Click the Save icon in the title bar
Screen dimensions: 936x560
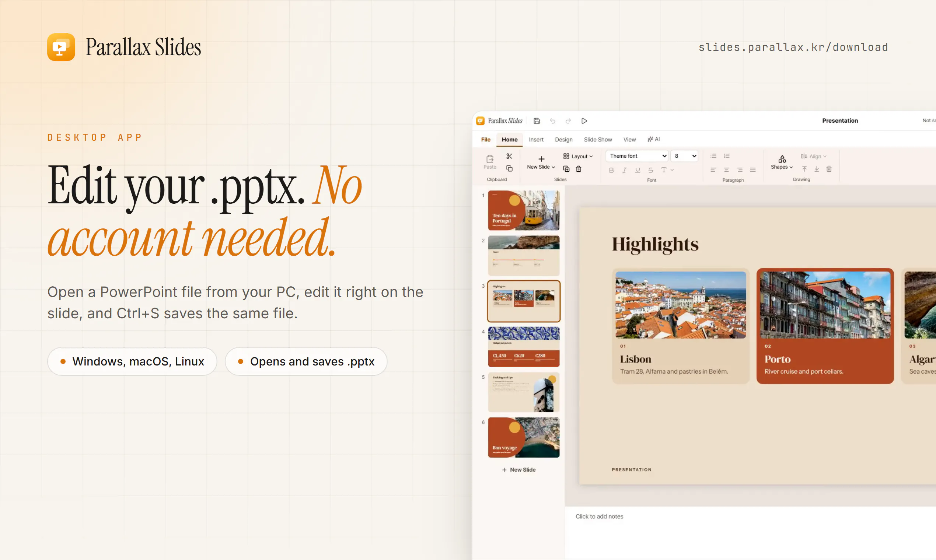[x=536, y=121]
